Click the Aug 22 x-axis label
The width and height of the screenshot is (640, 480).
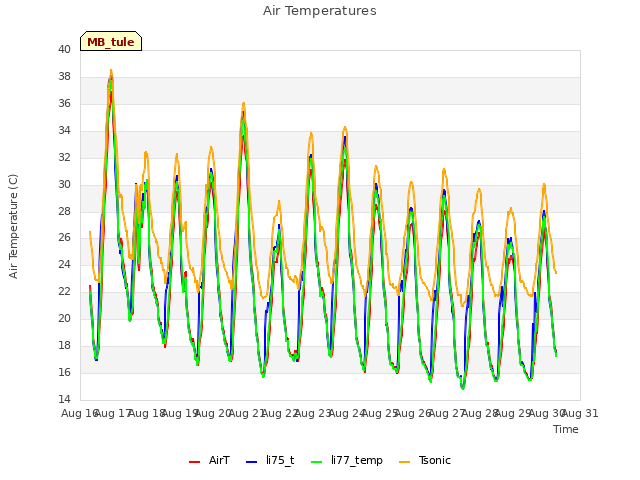pos(280,413)
